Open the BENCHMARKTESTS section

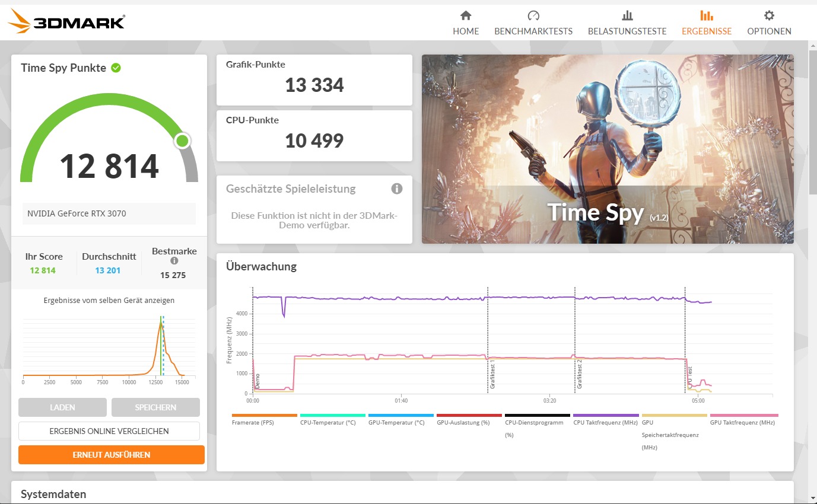533,23
